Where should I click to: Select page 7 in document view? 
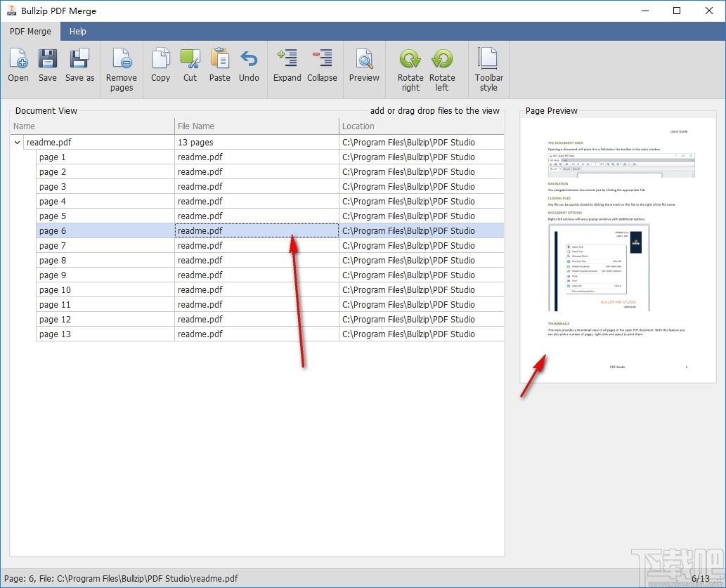(270, 245)
